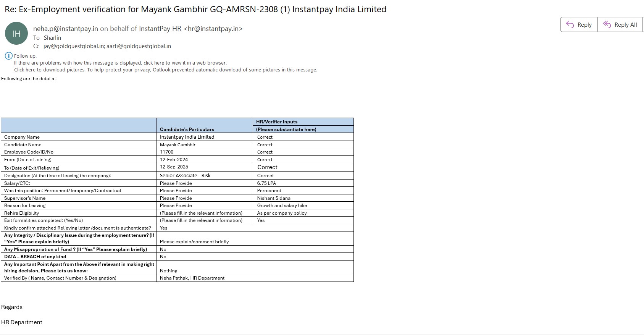Screen dimensions: 644x335
Task: Select sender address neha.p@instantpay.in
Action: point(66,29)
